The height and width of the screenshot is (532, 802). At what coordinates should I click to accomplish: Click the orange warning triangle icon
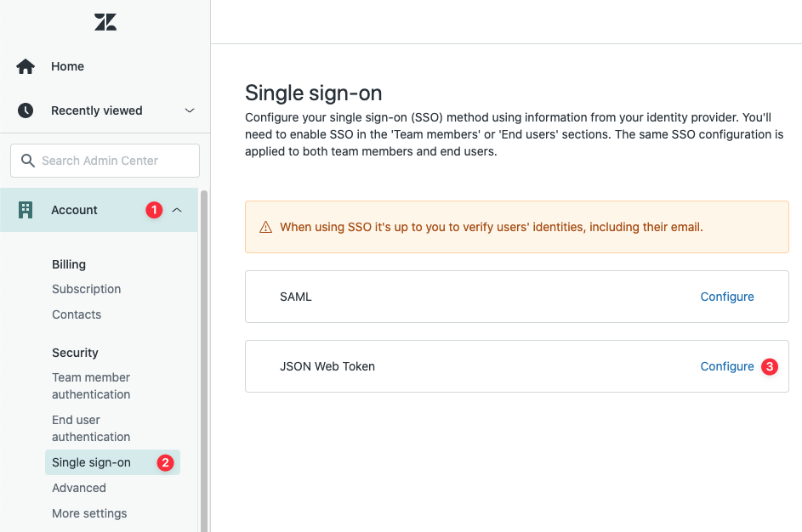(265, 227)
